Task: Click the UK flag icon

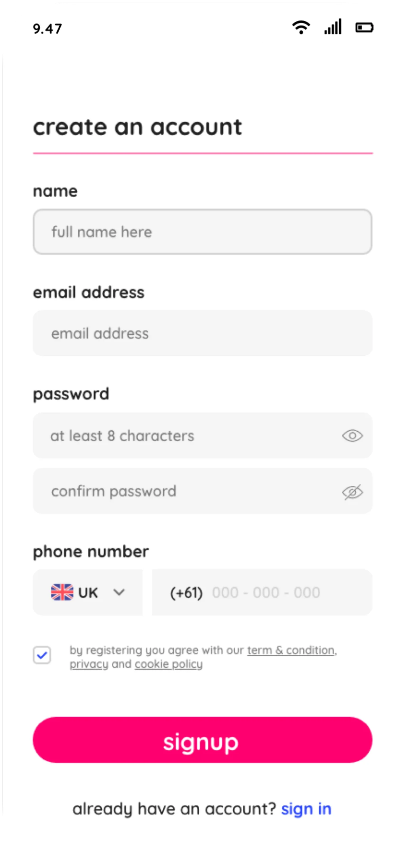Action: 62,592
